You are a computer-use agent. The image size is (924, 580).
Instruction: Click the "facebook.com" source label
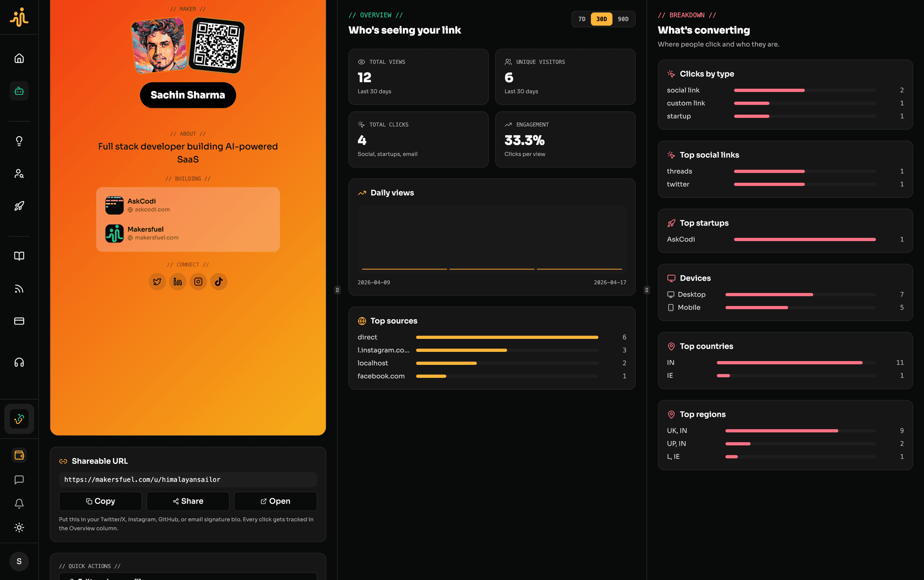(x=381, y=376)
